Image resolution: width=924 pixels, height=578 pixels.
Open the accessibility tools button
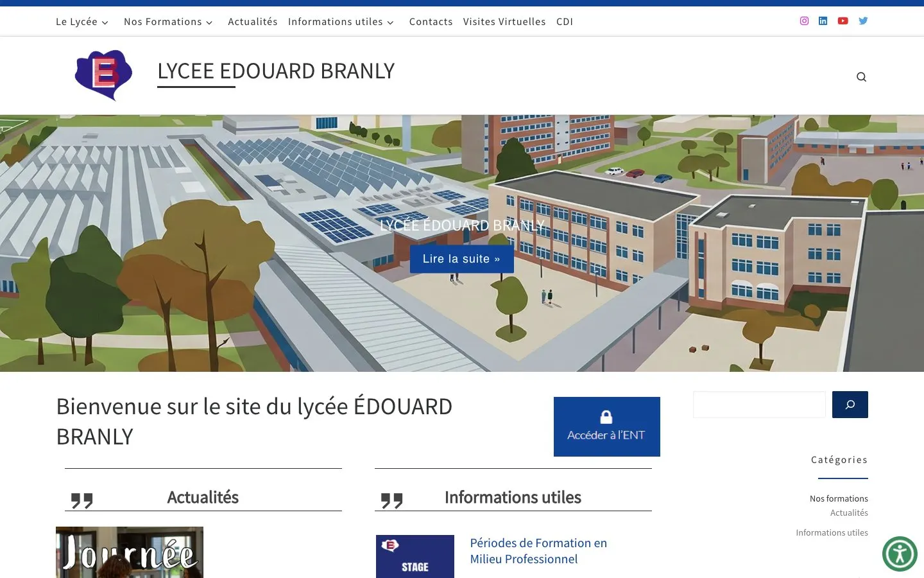pyautogui.click(x=900, y=554)
